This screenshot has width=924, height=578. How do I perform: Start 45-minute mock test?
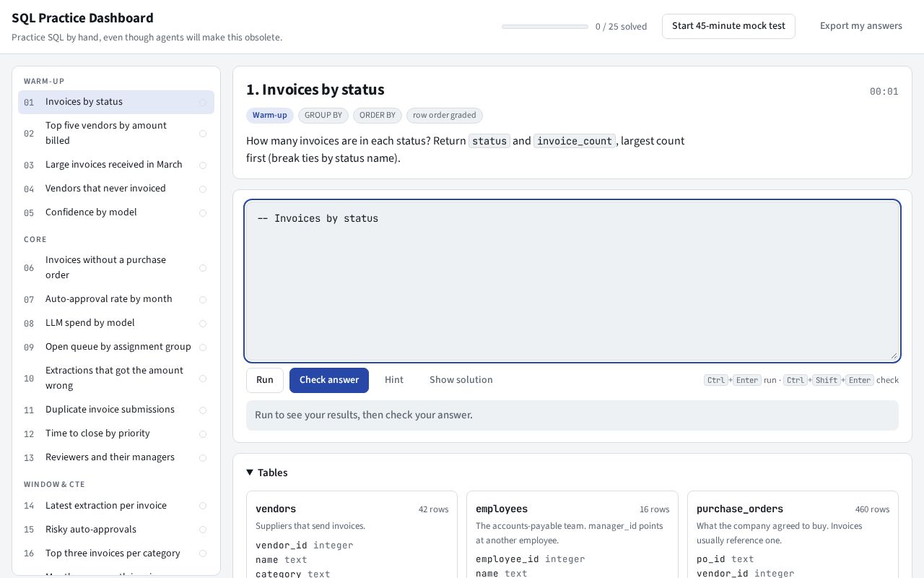point(728,26)
